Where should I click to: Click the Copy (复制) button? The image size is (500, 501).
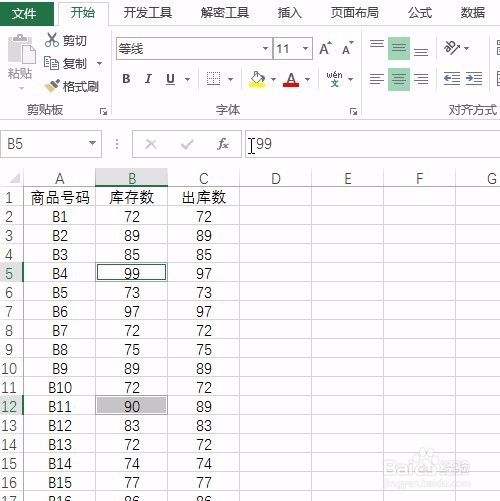(x=66, y=63)
